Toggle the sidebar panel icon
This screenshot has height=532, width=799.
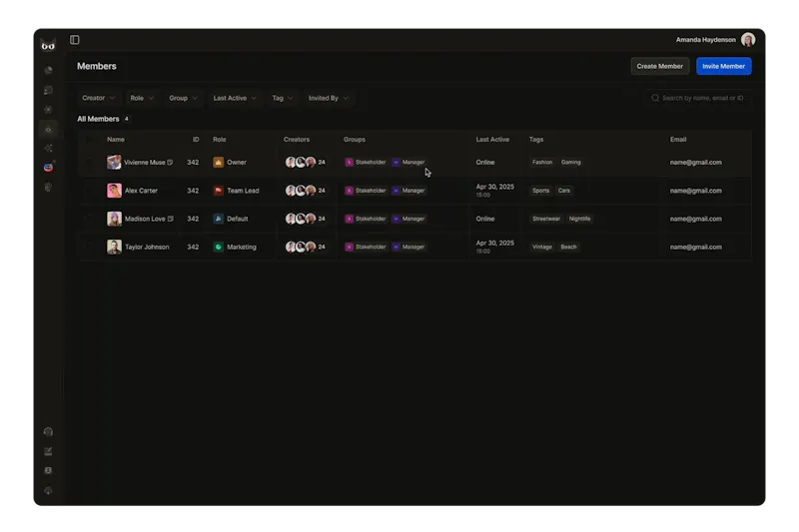coord(74,40)
